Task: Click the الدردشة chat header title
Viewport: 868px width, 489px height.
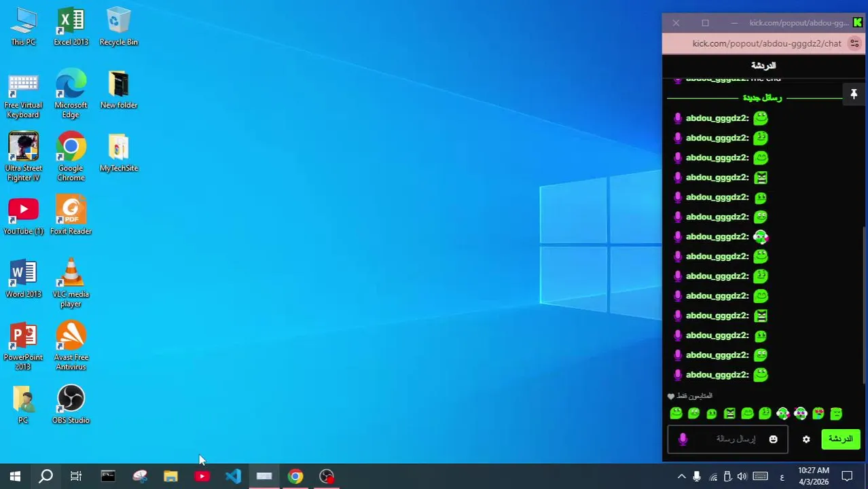Action: pos(763,65)
